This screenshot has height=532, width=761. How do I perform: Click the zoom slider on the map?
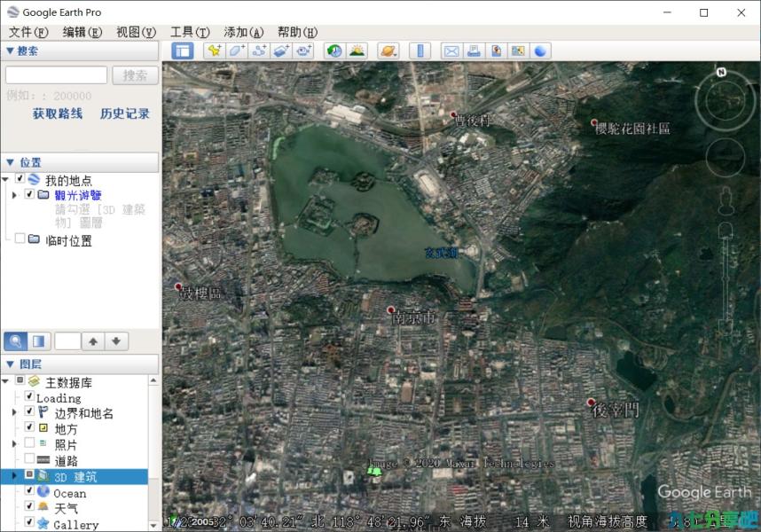(726, 278)
